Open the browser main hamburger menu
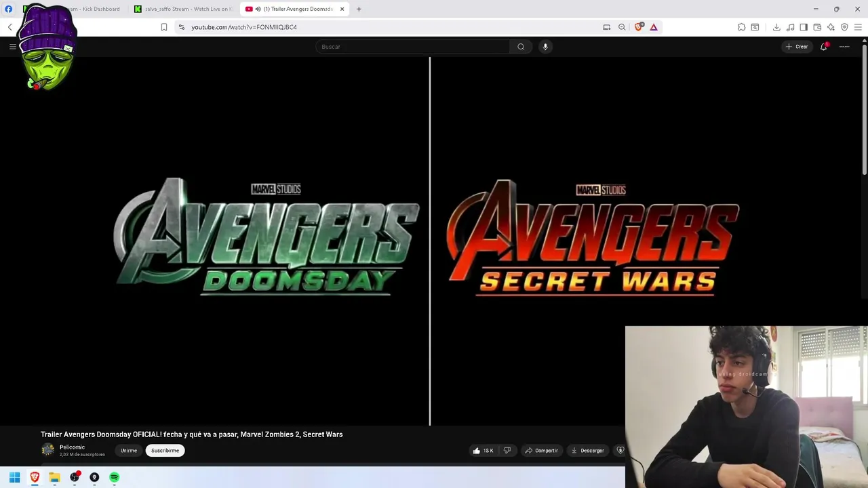This screenshot has width=868, height=488. [x=858, y=27]
